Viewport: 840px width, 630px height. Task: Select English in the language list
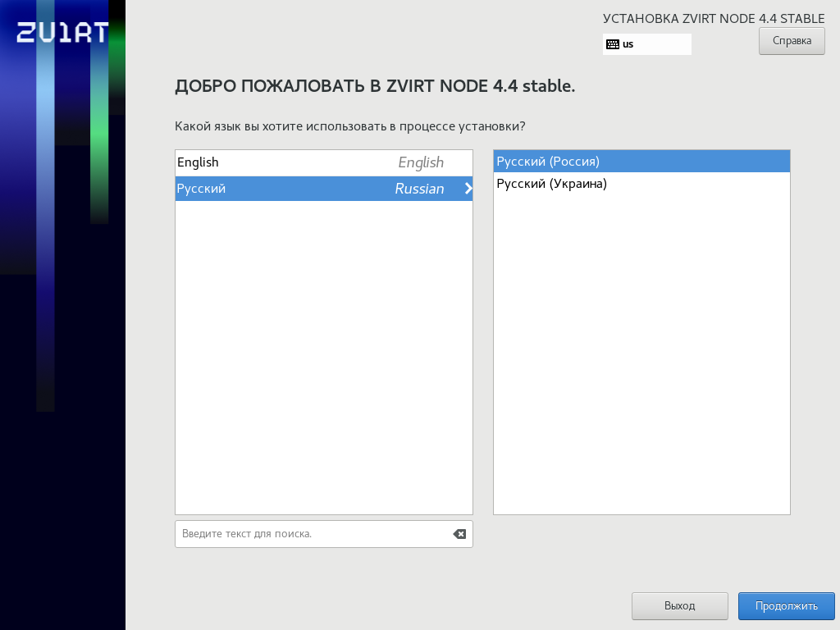pos(323,163)
